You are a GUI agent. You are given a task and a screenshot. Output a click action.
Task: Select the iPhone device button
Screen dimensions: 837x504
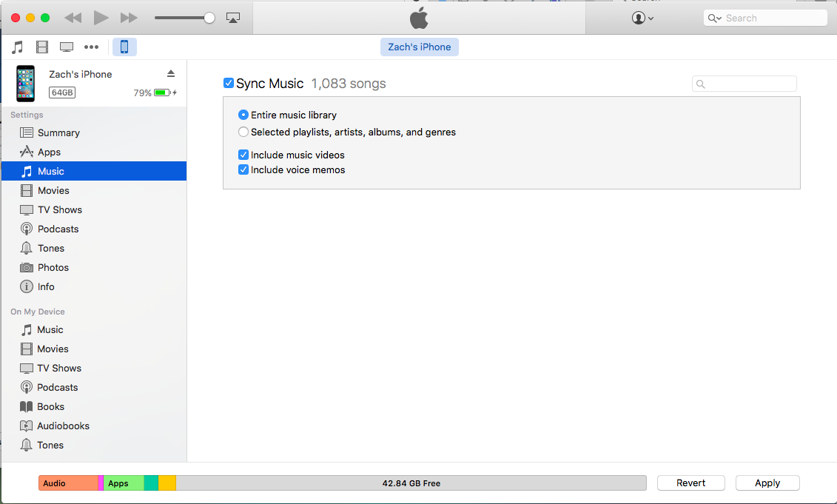click(x=124, y=47)
